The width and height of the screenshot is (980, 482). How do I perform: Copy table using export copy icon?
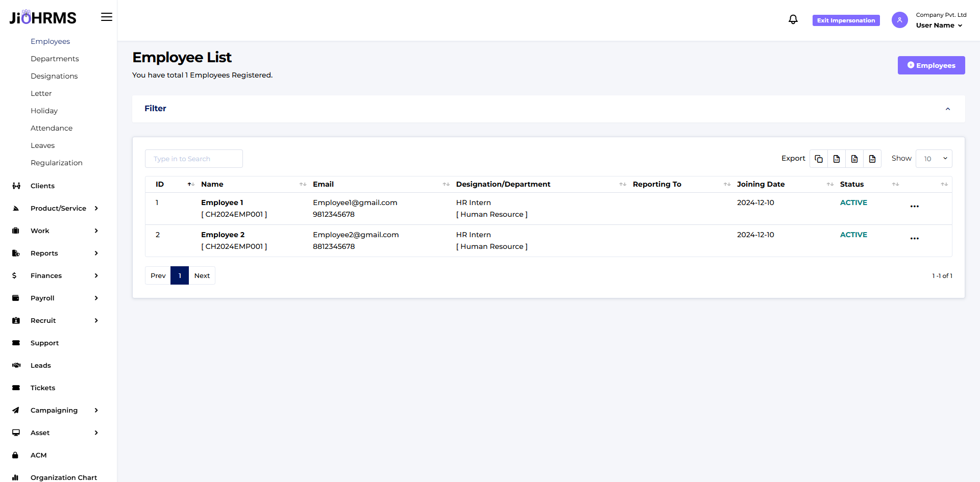click(819, 159)
